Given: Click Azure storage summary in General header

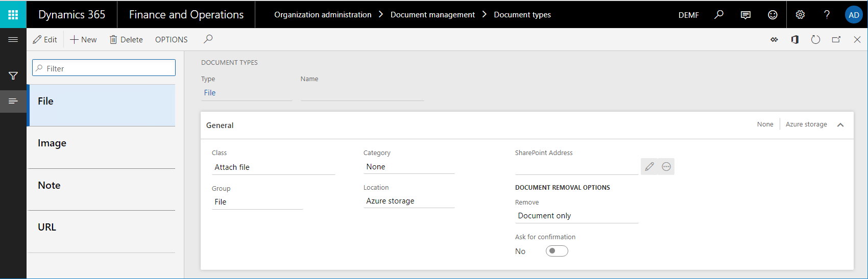Looking at the screenshot, I should point(806,124).
